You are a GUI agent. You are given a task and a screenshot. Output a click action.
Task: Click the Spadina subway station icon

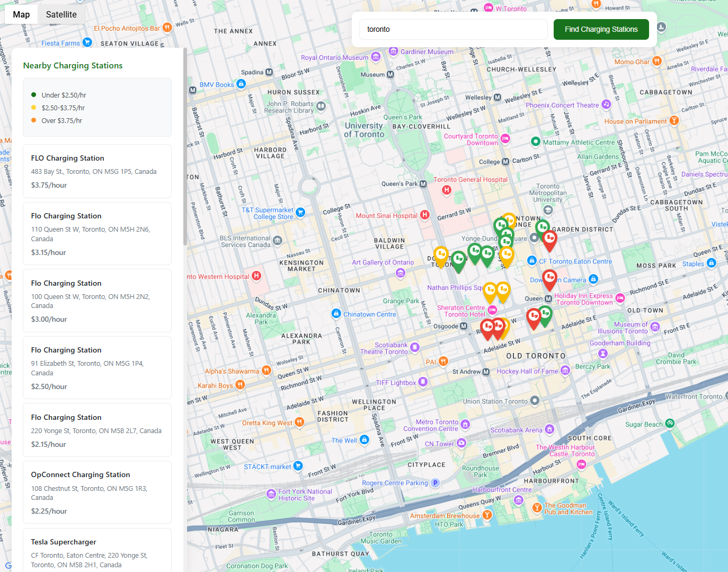coord(269,72)
